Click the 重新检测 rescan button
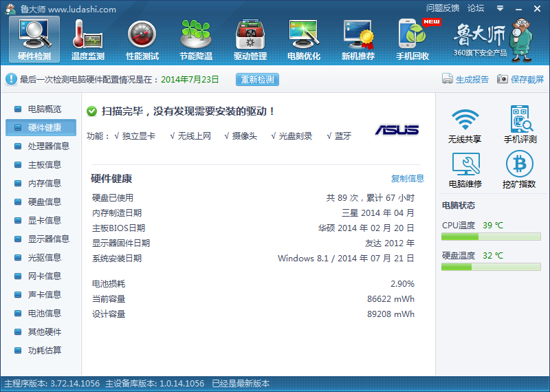 click(257, 80)
